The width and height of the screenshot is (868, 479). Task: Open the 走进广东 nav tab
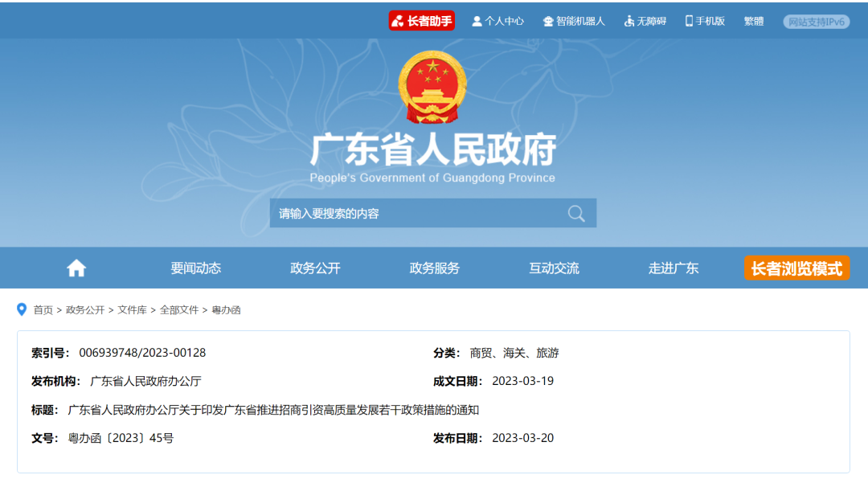click(674, 268)
